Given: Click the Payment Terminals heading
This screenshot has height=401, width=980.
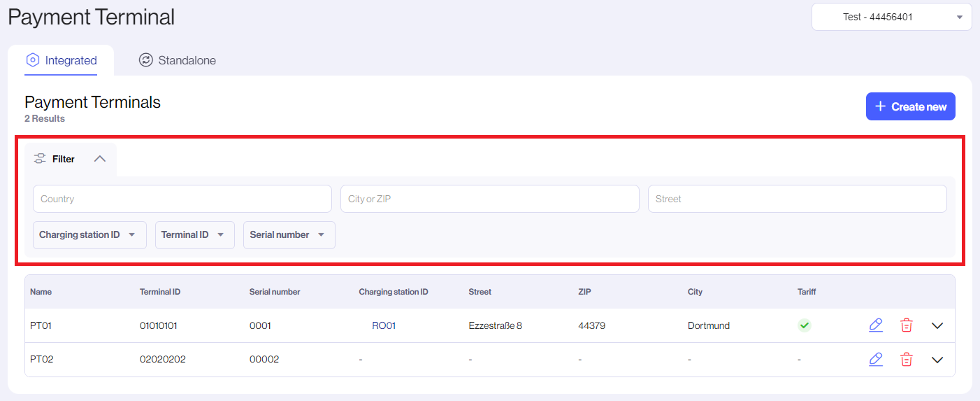Looking at the screenshot, I should [92, 102].
